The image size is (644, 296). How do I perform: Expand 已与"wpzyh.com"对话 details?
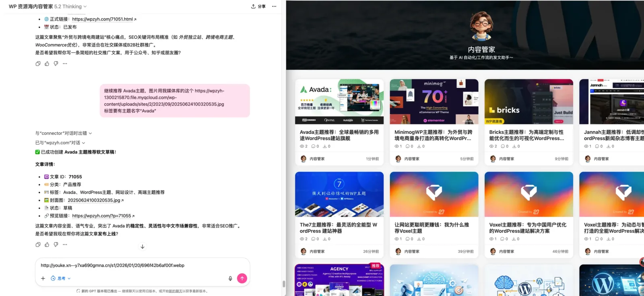60,143
